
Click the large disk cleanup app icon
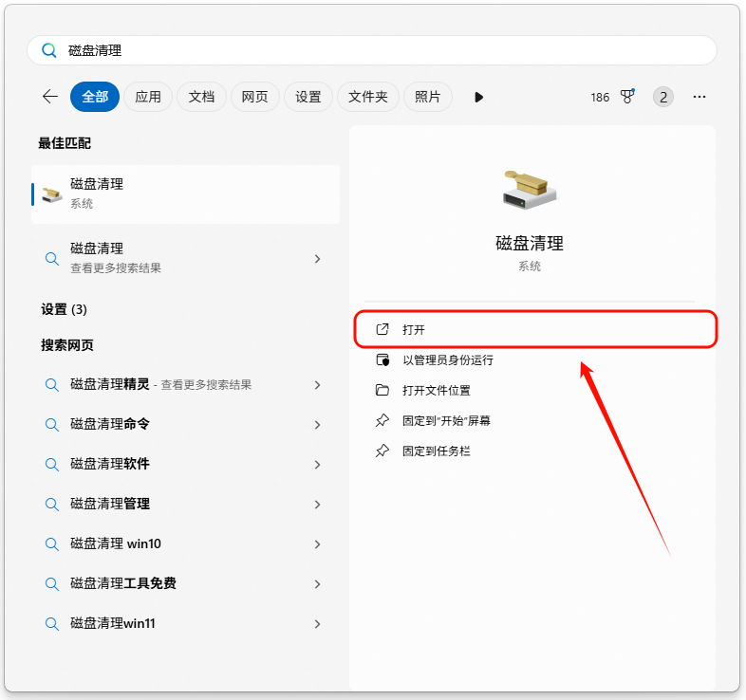click(530, 191)
